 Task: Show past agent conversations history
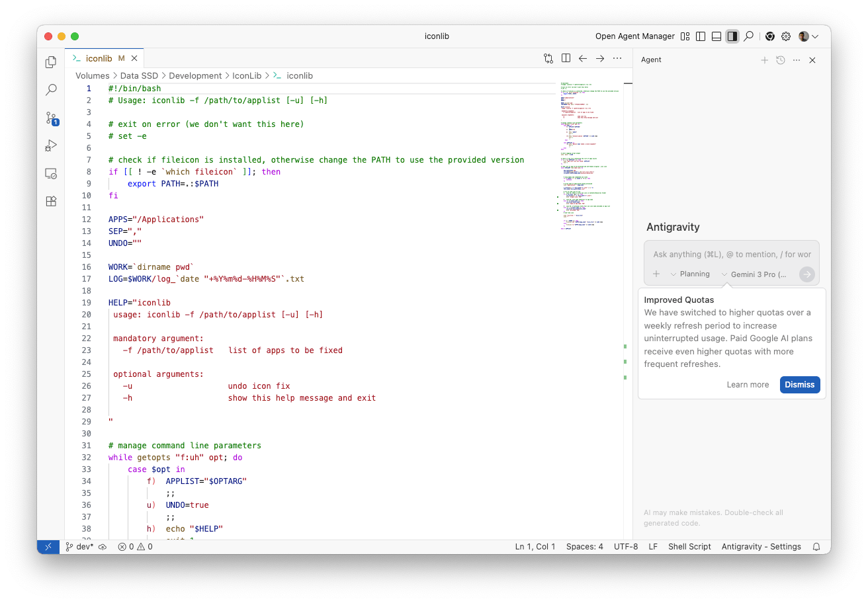tap(781, 60)
